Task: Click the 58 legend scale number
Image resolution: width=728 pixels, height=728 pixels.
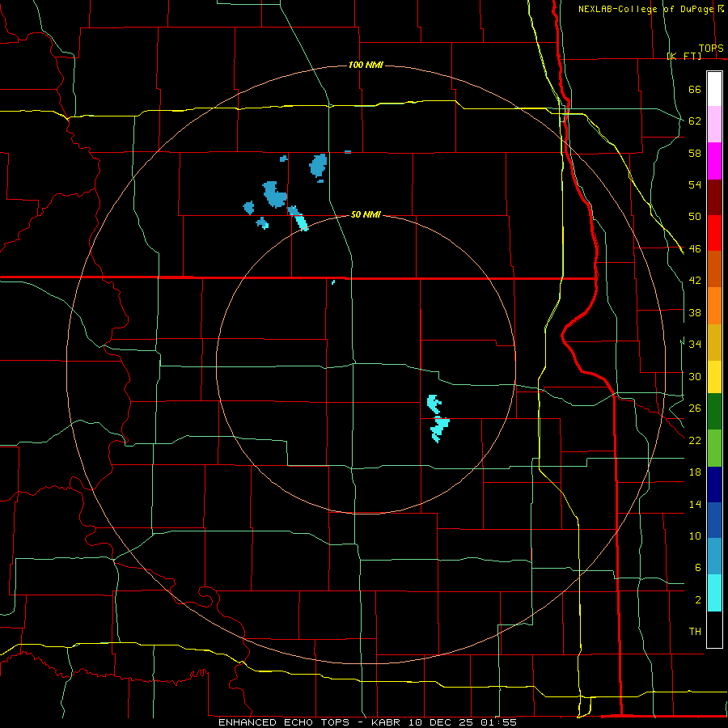Action: tap(695, 153)
